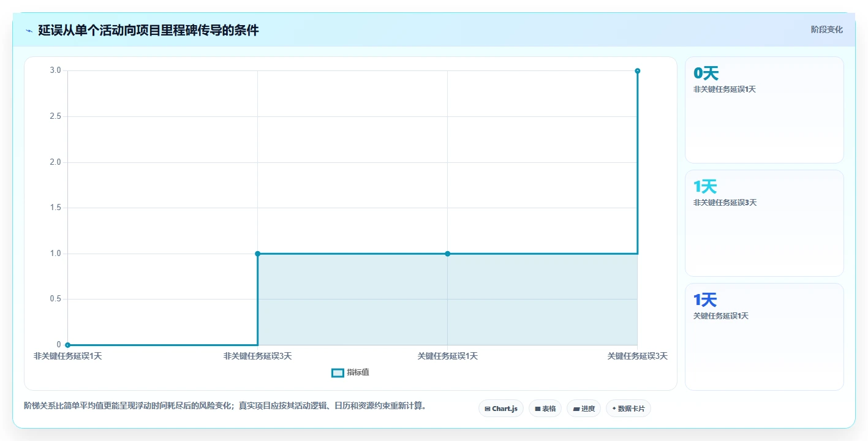Click the x-axis label 非关键任务延误1天
868x441 pixels.
coord(67,356)
